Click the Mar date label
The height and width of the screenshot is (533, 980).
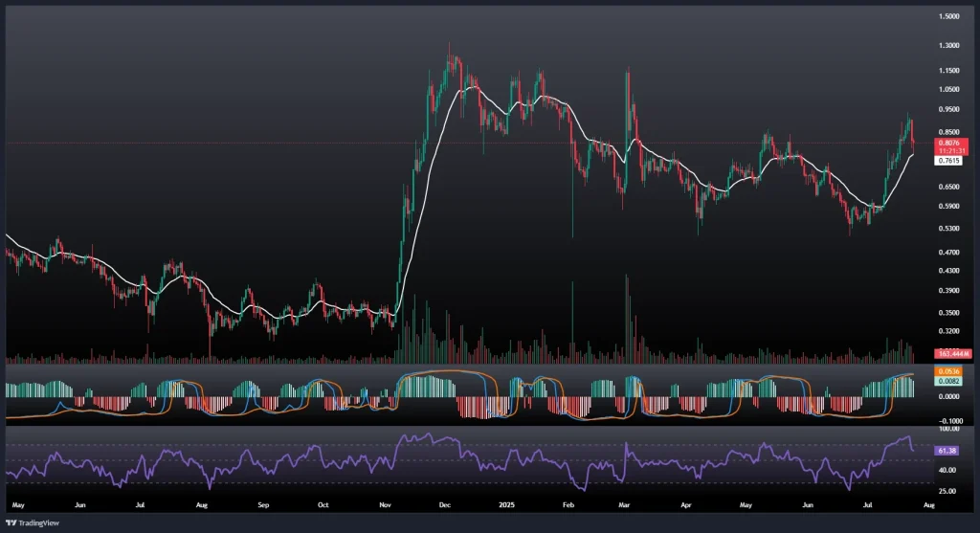tap(625, 502)
